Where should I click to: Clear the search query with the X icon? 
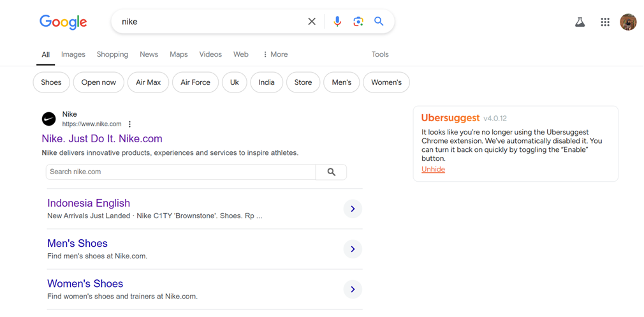[x=312, y=21]
